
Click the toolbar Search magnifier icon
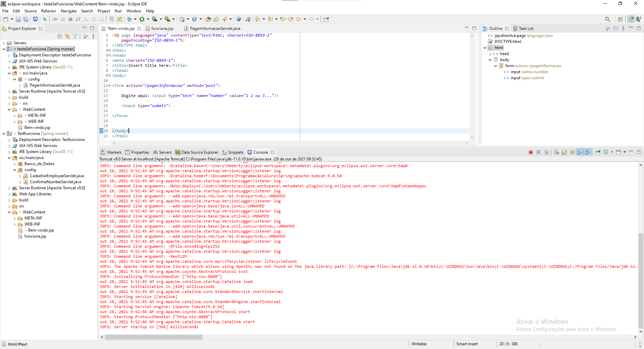coord(607,19)
